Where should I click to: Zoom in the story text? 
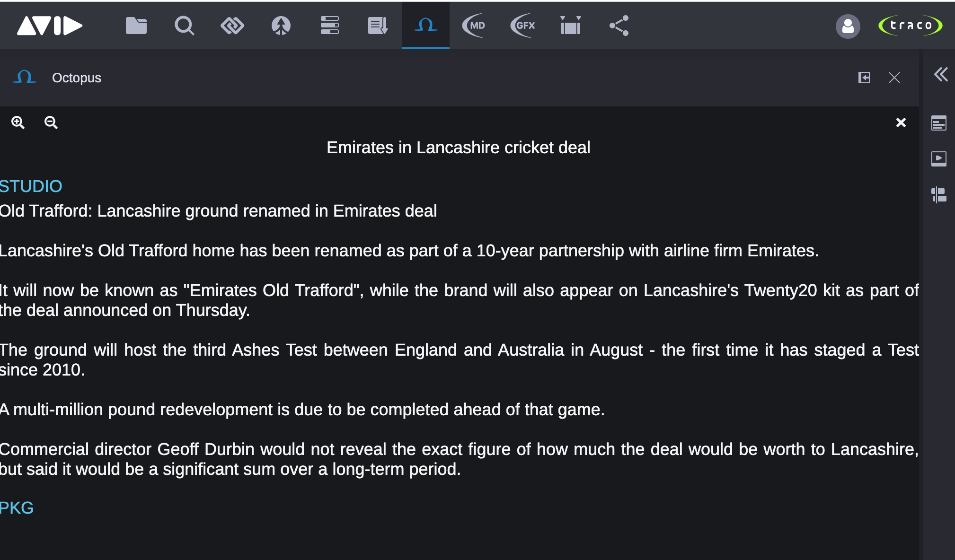pos(18,122)
